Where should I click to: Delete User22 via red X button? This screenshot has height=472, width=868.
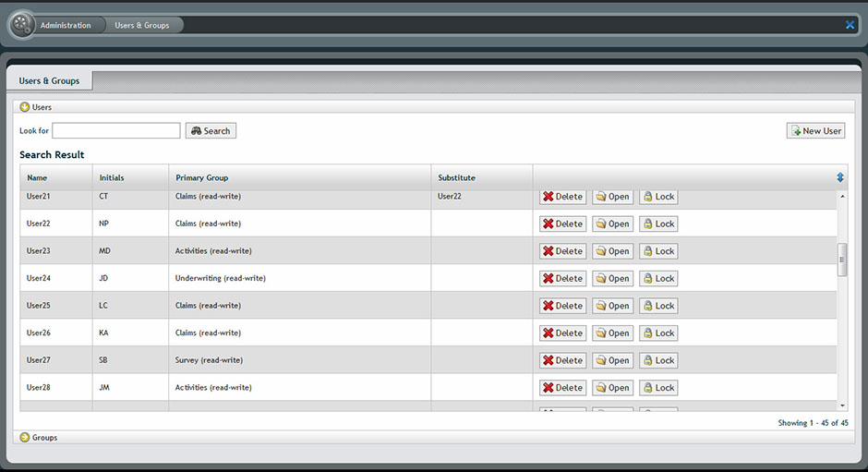coord(562,224)
